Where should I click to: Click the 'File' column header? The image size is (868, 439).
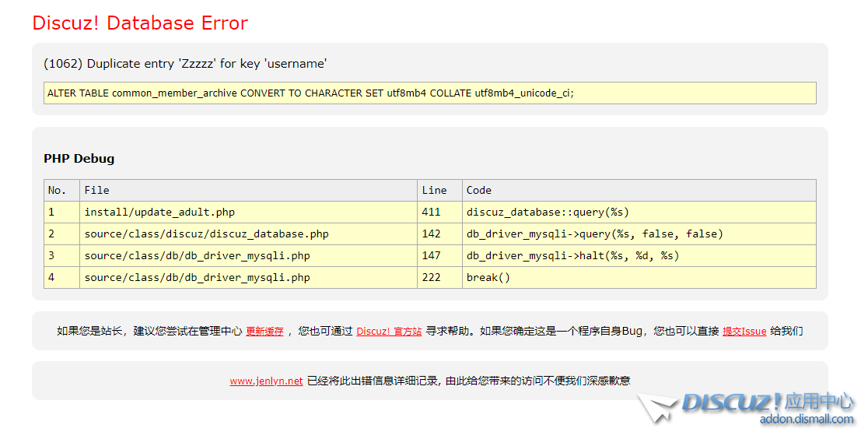click(x=249, y=190)
